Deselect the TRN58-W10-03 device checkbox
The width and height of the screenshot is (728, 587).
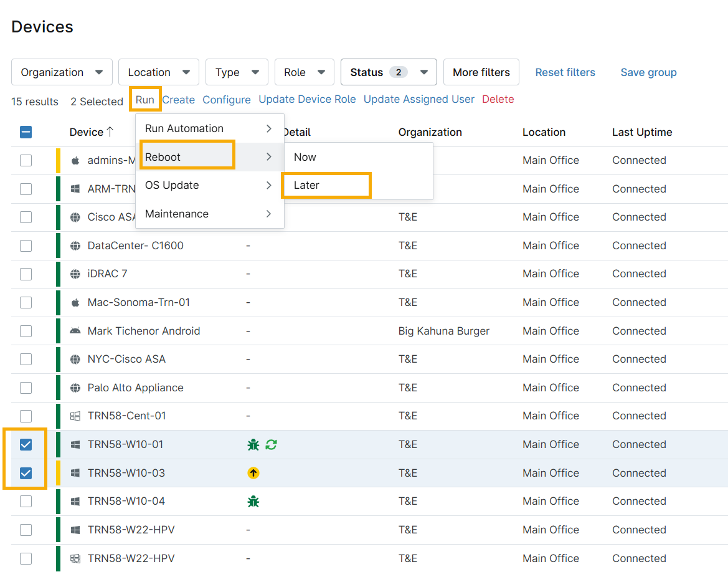pyautogui.click(x=26, y=473)
